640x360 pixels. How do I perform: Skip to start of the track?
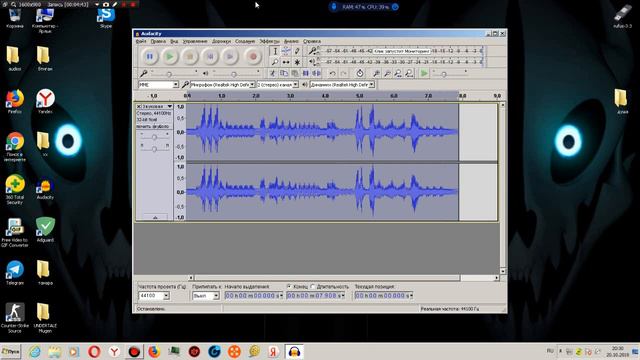pos(210,56)
